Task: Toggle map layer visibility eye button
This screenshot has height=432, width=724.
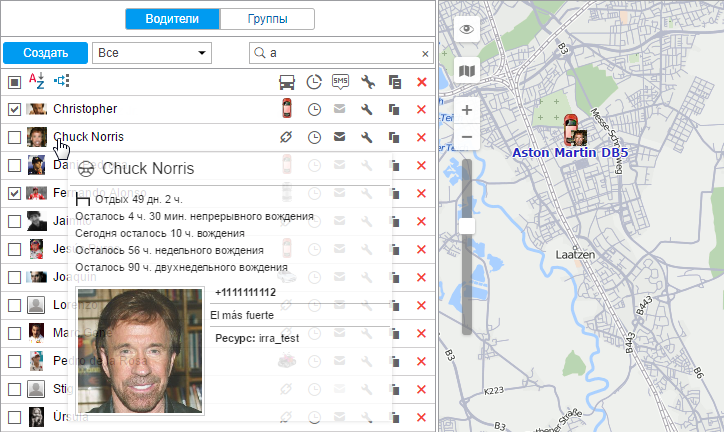Action: click(x=465, y=30)
